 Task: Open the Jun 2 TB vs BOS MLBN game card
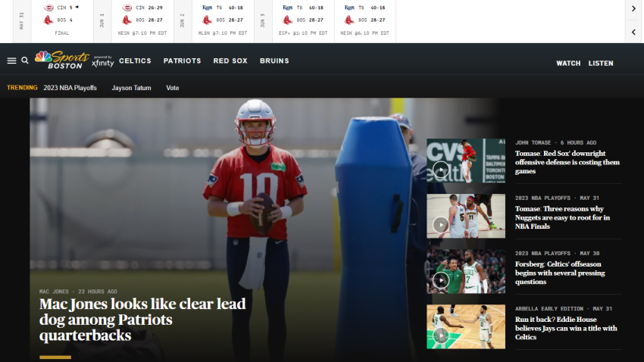click(223, 20)
